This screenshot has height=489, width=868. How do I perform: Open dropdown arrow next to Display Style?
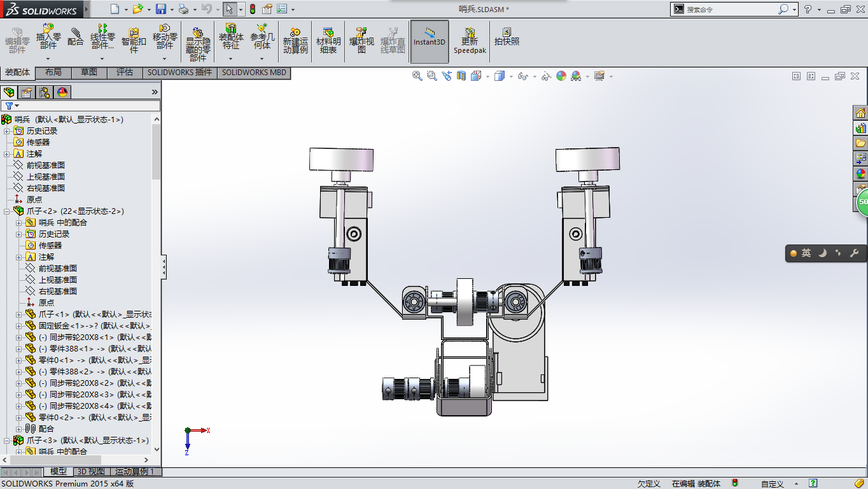click(x=510, y=76)
